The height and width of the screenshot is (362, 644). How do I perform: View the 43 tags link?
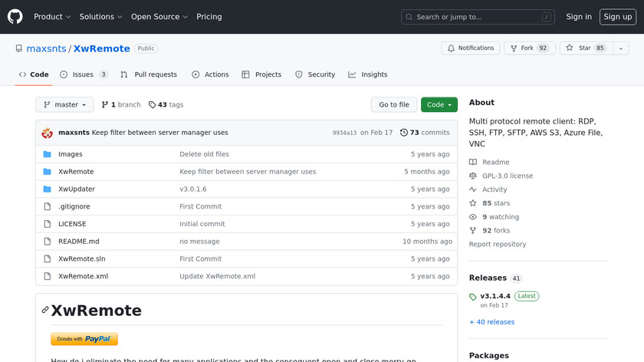pyautogui.click(x=166, y=105)
